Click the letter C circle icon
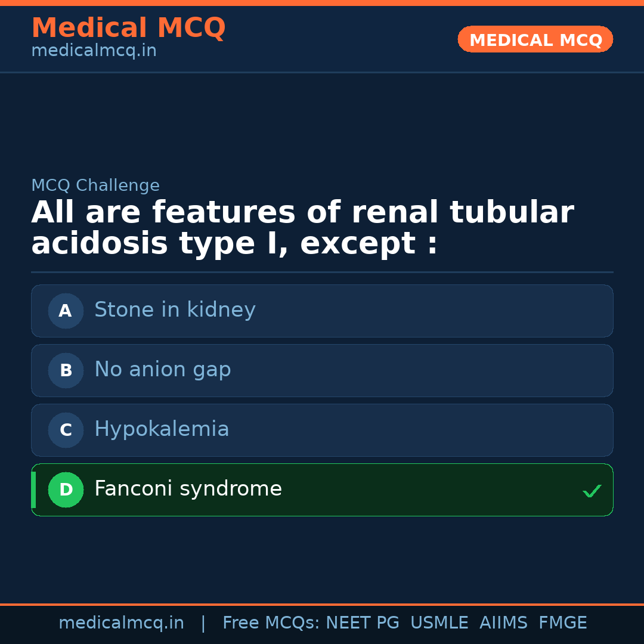Screen dimensions: 644x644 point(66,430)
